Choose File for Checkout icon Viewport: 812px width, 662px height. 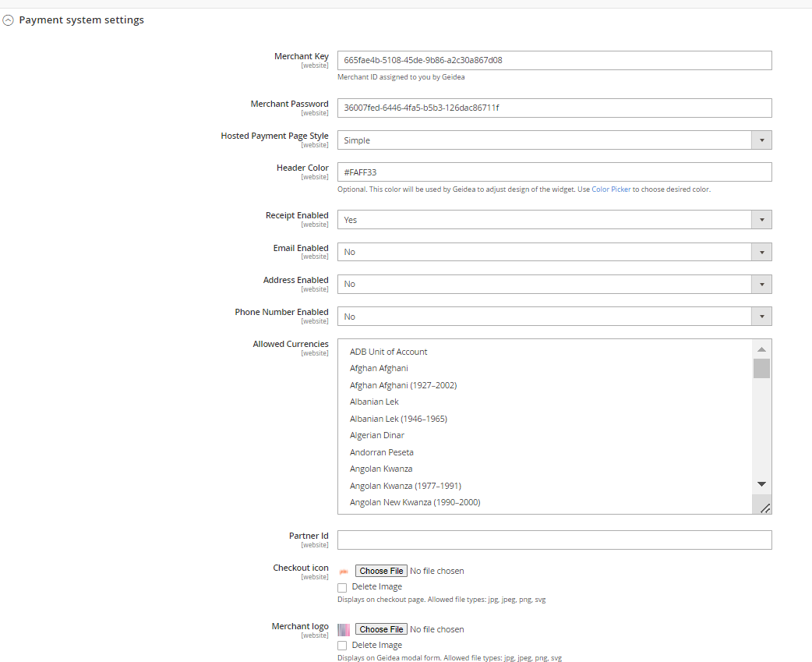(x=381, y=571)
